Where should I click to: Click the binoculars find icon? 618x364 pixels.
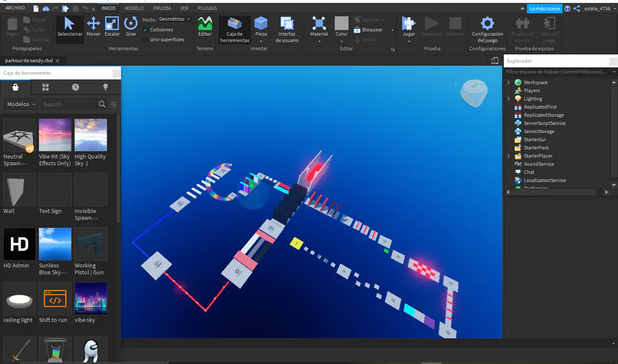point(46,8)
